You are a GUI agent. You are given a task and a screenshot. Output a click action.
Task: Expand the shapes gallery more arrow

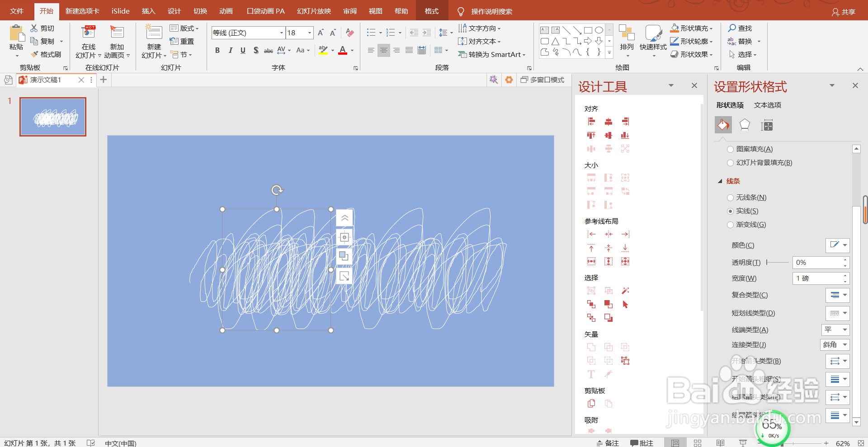click(609, 53)
